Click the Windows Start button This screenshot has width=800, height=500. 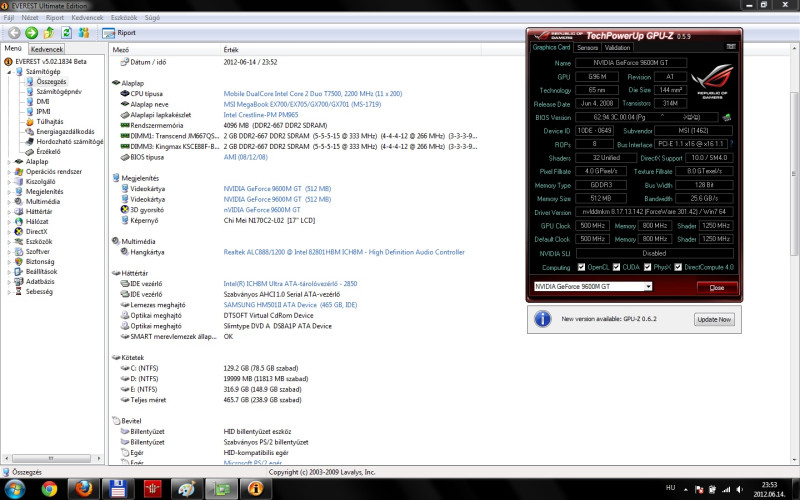pyautogui.click(x=14, y=489)
